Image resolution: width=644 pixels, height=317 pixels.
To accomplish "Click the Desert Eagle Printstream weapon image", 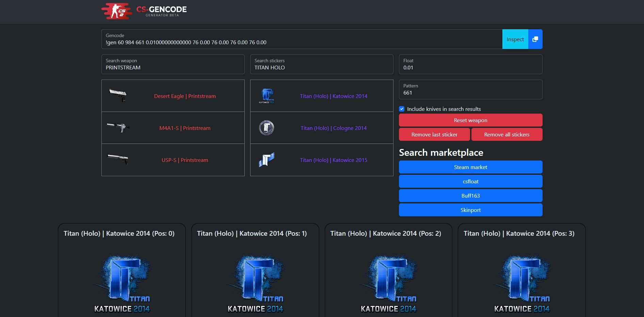I will tap(118, 96).
